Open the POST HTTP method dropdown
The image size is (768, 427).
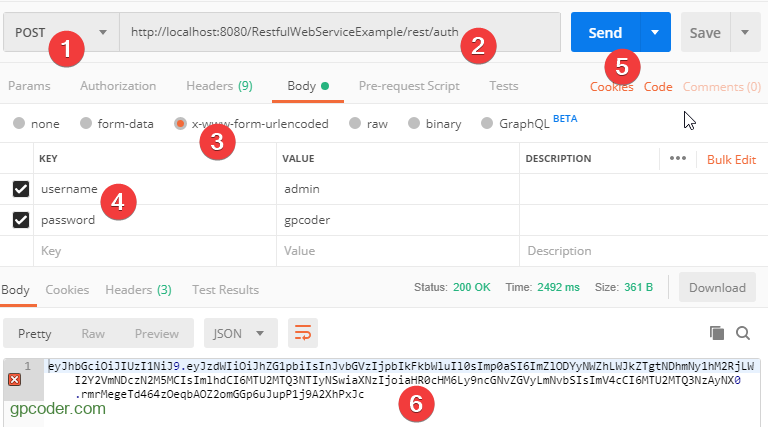click(x=60, y=33)
